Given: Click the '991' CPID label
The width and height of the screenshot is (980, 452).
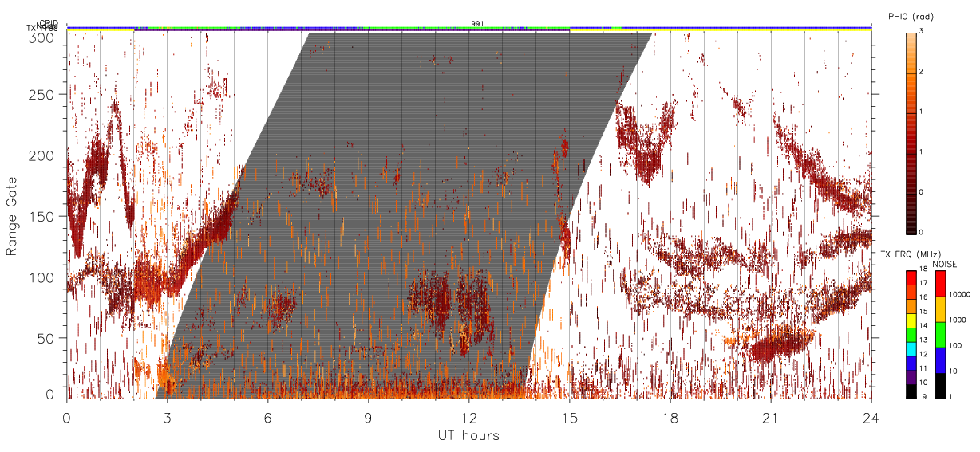Looking at the screenshot, I should [477, 23].
